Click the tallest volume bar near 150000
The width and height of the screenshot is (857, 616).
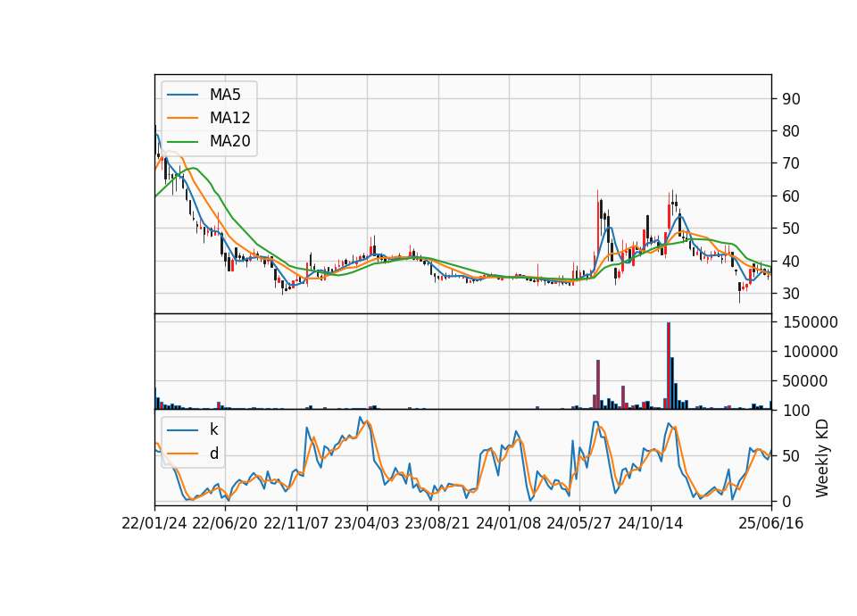click(x=669, y=366)
